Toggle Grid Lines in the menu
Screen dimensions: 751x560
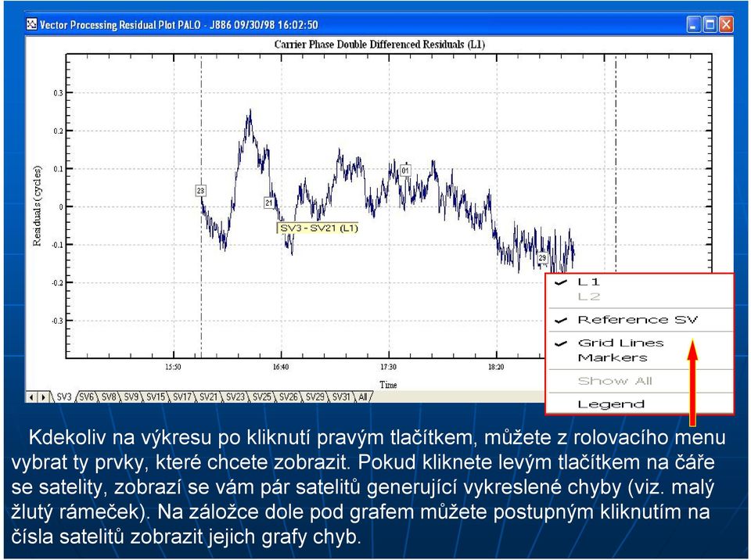click(x=640, y=343)
